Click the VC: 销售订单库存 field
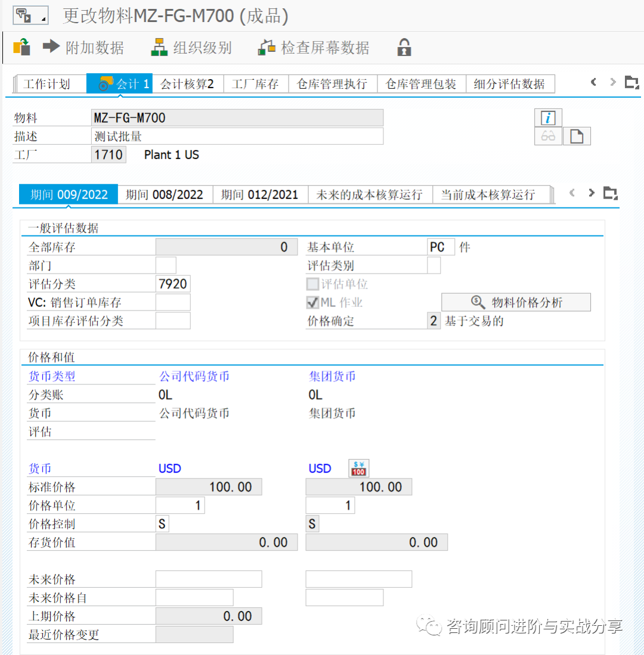Viewport: 644px width, 655px height. tap(173, 302)
